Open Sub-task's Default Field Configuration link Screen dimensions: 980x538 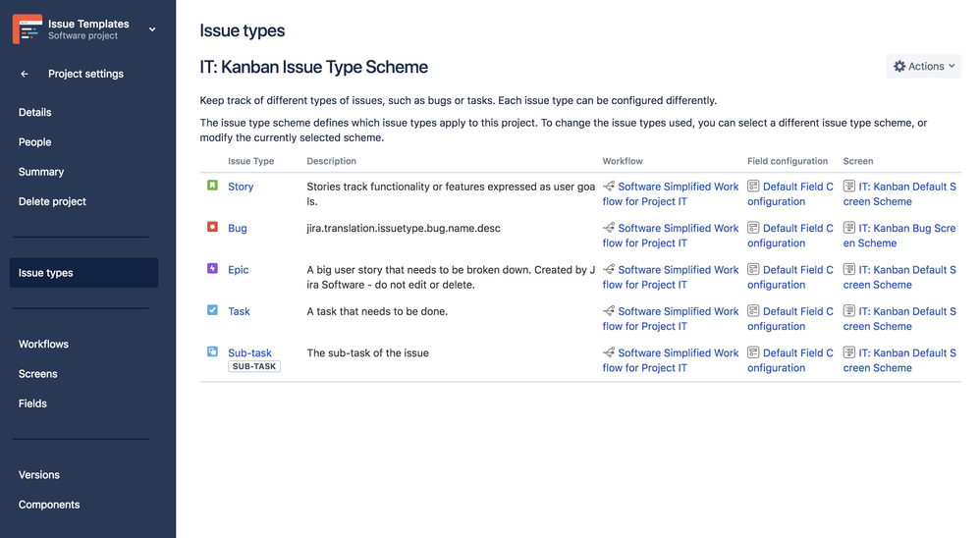790,360
